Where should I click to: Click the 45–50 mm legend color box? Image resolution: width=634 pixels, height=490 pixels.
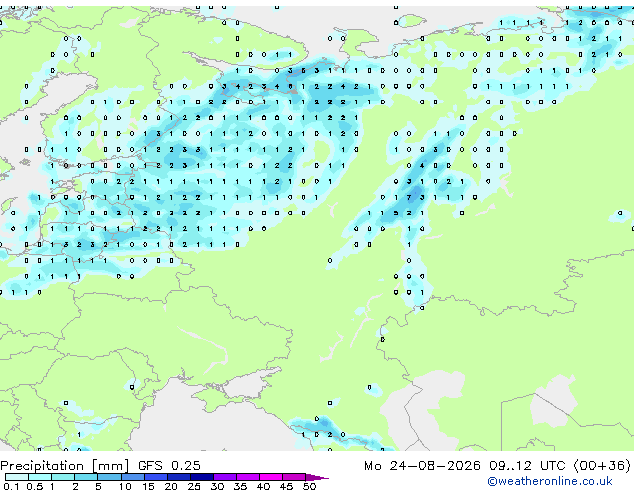294,477
